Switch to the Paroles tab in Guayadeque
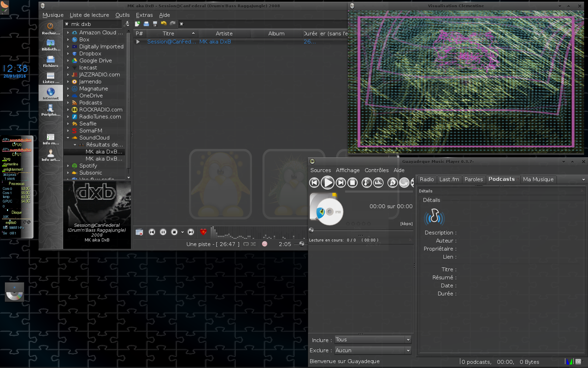The image size is (588, 368). point(474,179)
